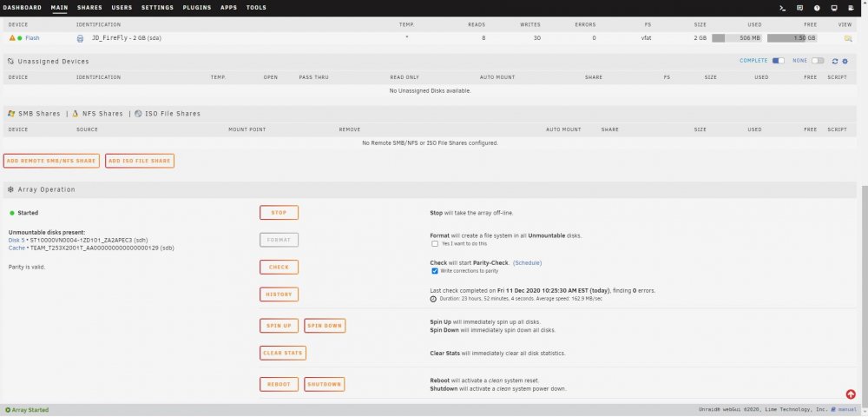The image size is (868, 417).
Task: Open the Tools tab
Action: pos(256,8)
